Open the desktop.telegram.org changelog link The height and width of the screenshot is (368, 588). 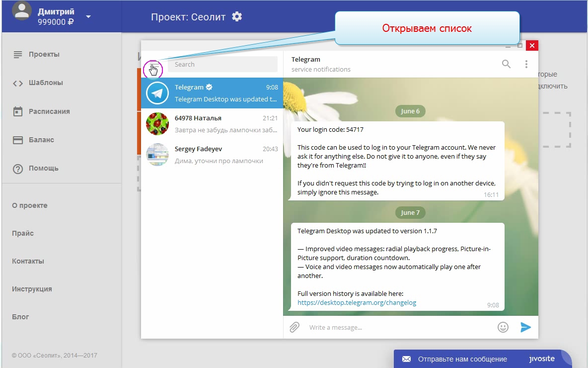click(x=357, y=303)
